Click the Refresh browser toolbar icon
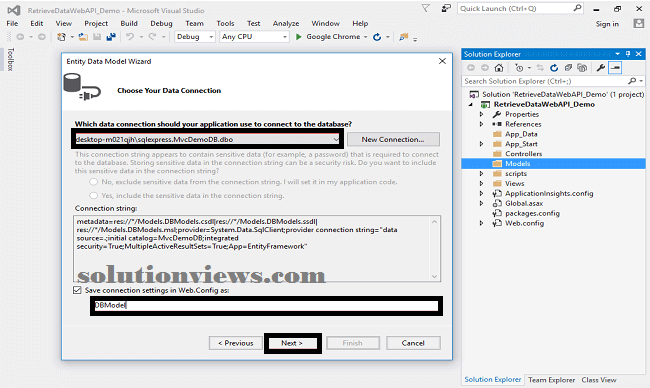Image resolution: width=650 pixels, height=388 pixels. click(377, 37)
